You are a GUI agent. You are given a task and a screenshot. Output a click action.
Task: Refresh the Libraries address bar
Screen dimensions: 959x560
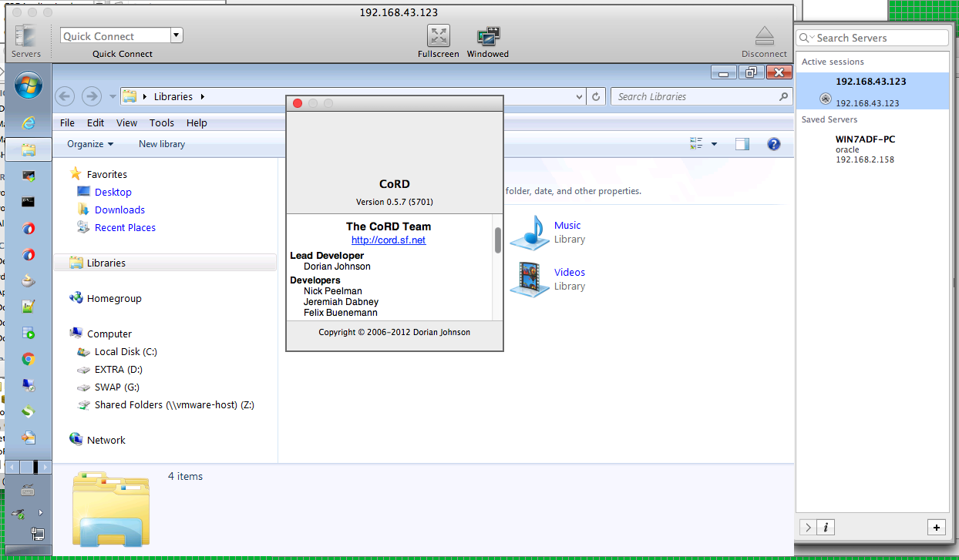[x=595, y=97]
